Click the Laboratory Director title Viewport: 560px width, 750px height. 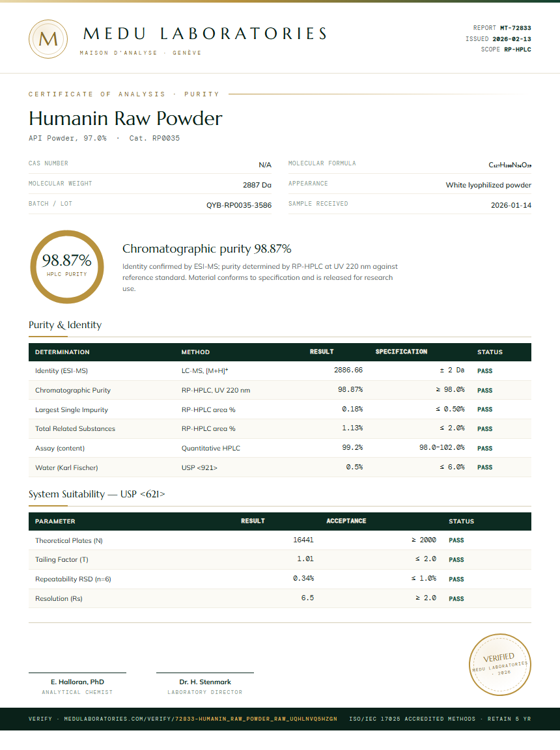(204, 692)
